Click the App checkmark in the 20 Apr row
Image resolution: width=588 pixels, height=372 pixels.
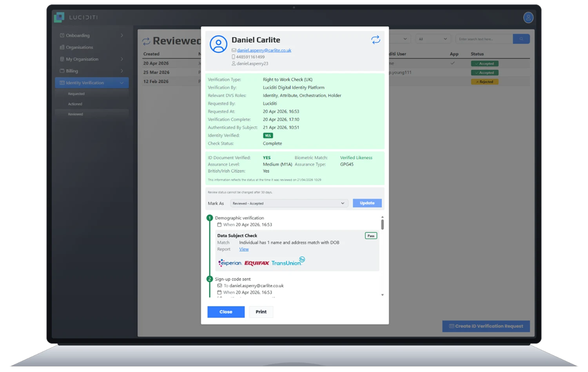[x=453, y=63]
